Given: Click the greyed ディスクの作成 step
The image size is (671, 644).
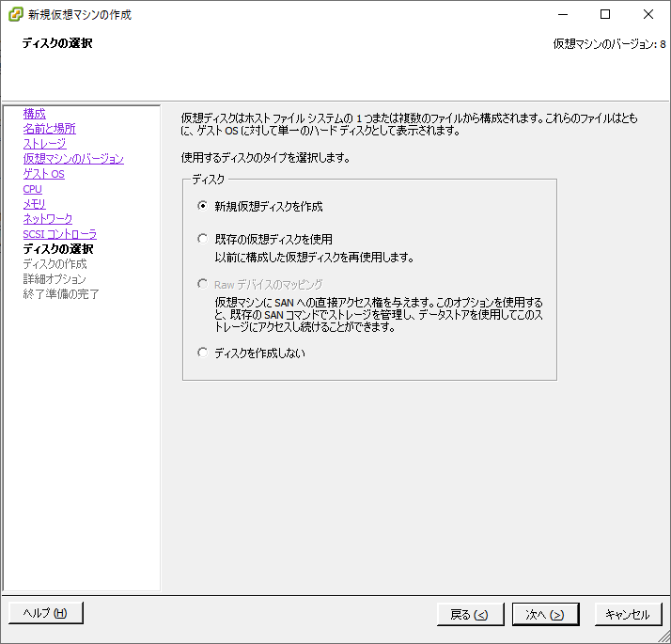Looking at the screenshot, I should click(x=55, y=264).
